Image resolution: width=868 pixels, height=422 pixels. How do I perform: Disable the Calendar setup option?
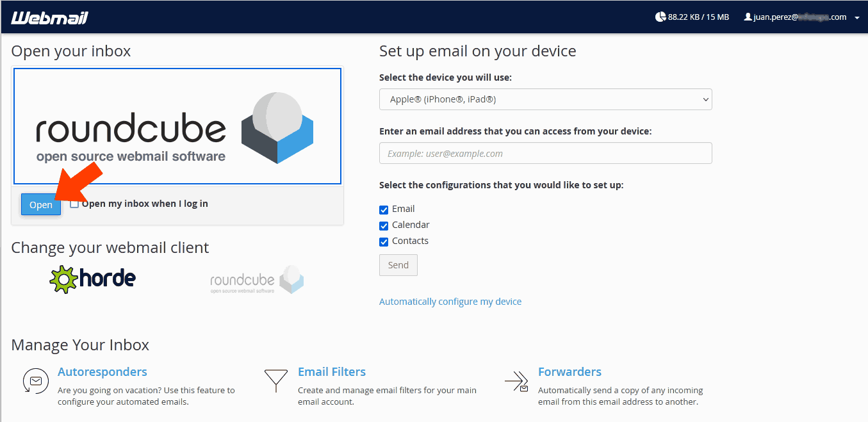(384, 225)
